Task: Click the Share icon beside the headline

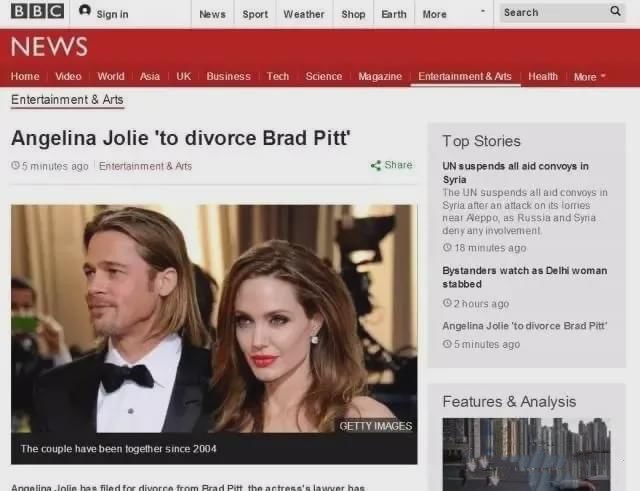Action: pos(376,166)
